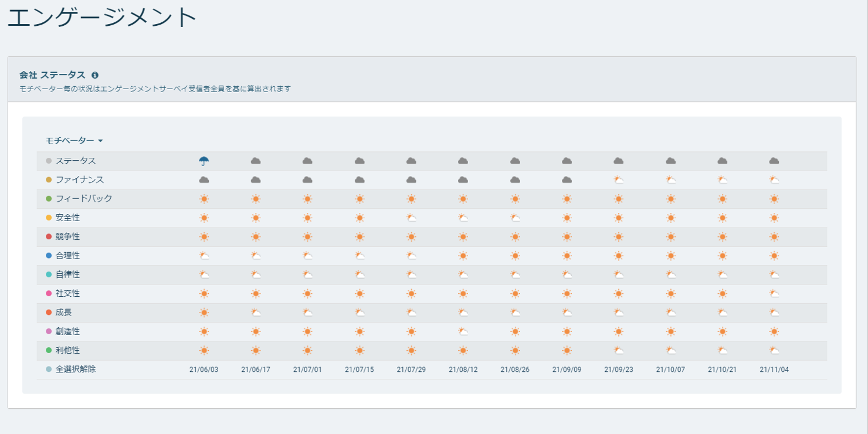This screenshot has height=434, width=868.
Task: Toggle the 利他性 motivator legend
Action: [x=63, y=350]
